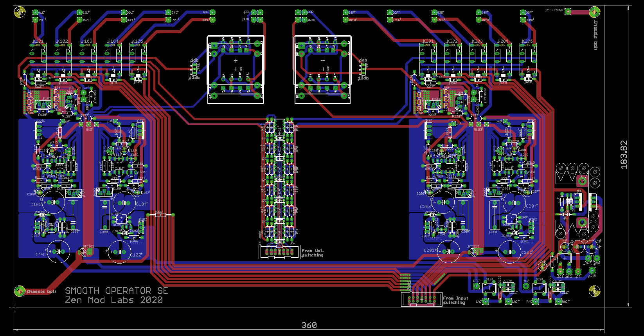Select relay K205

pyautogui.click(x=528, y=60)
